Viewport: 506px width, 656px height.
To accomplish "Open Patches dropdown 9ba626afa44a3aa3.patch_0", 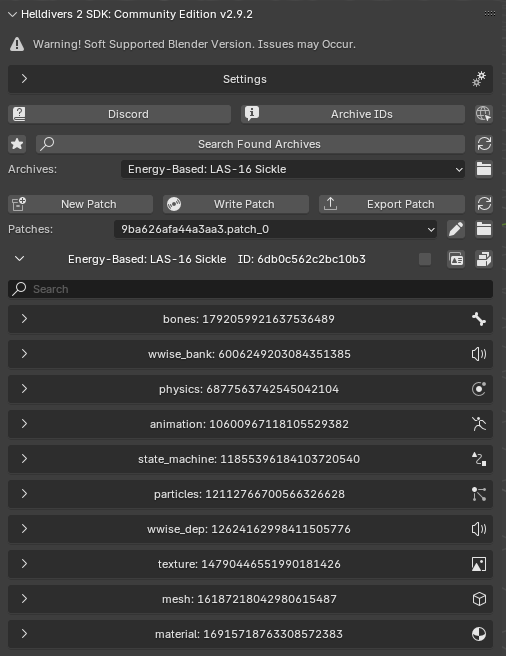I will point(275,229).
